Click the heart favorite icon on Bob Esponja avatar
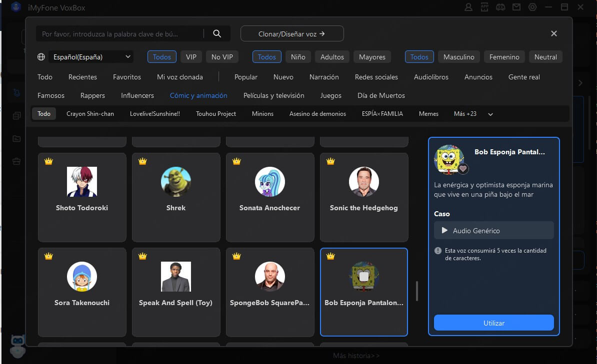 pyautogui.click(x=463, y=168)
